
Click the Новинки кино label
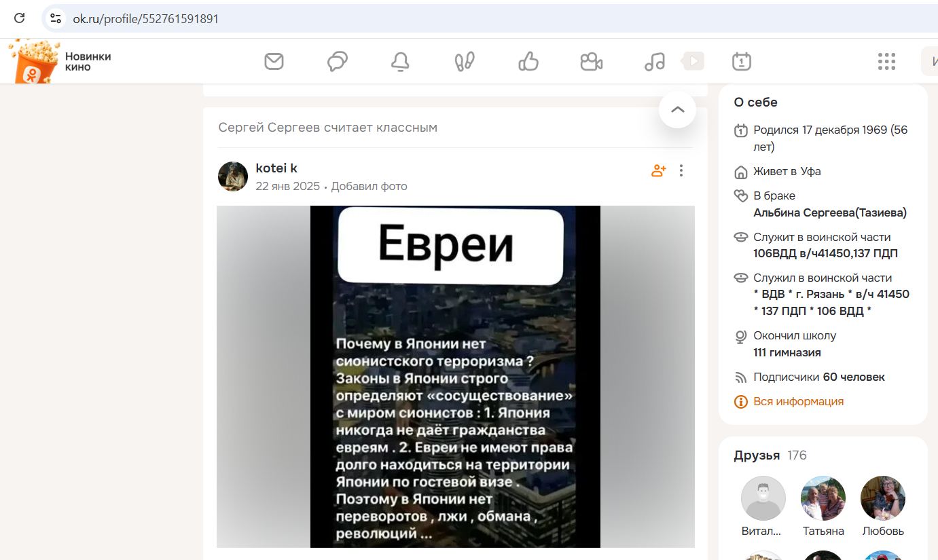tap(88, 62)
